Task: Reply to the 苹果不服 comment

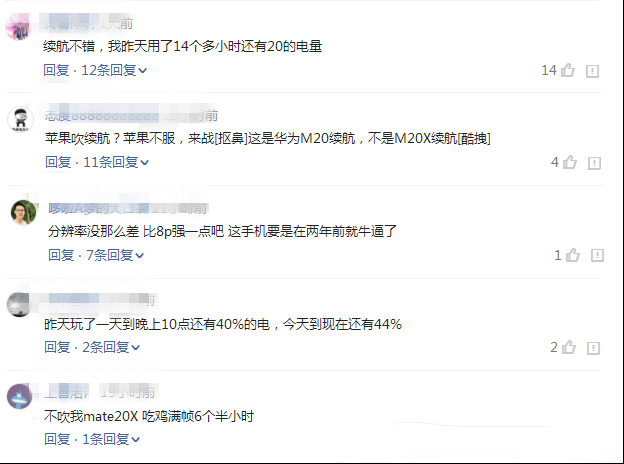Action: point(58,162)
